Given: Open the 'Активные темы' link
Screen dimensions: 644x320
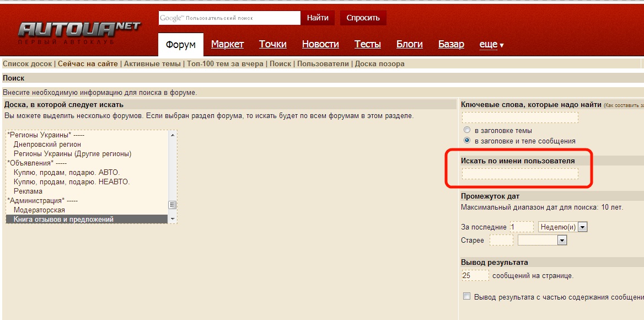Looking at the screenshot, I should coord(152,63).
